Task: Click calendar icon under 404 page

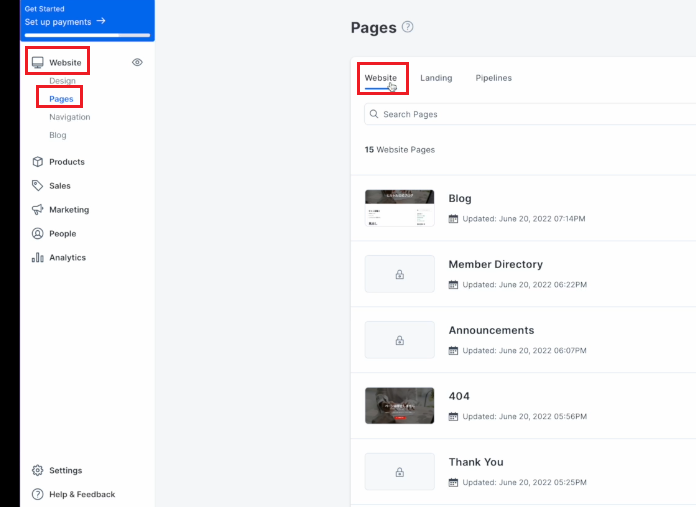Action: (x=453, y=416)
